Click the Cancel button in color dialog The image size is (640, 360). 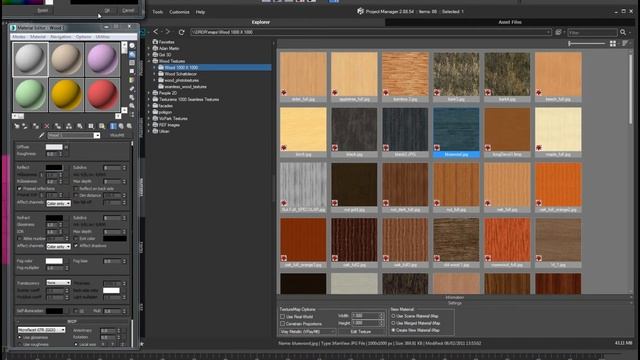tap(128, 10)
